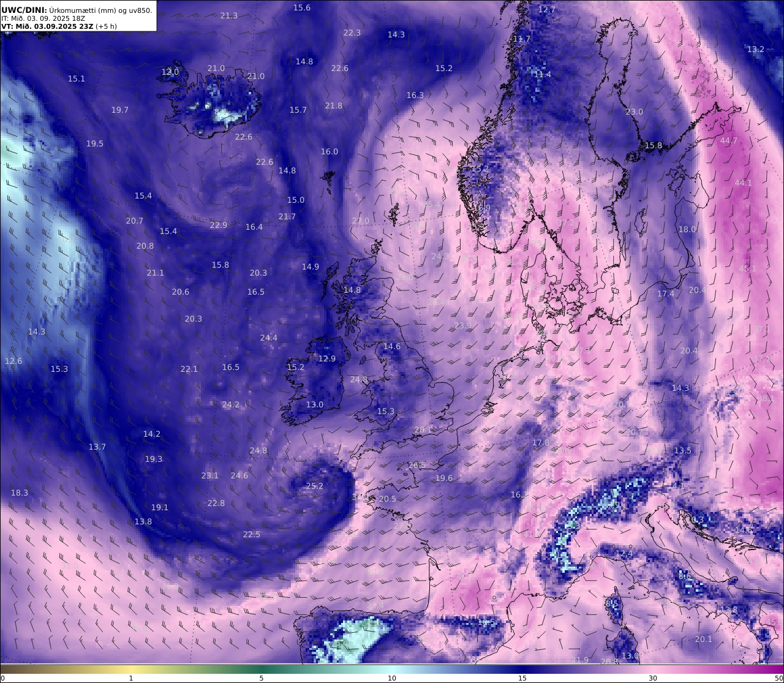Click the map value 17.4

pyautogui.click(x=666, y=293)
